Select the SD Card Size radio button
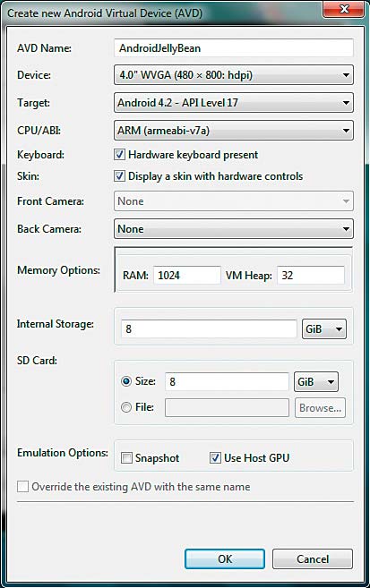The width and height of the screenshot is (370, 588). click(x=126, y=381)
